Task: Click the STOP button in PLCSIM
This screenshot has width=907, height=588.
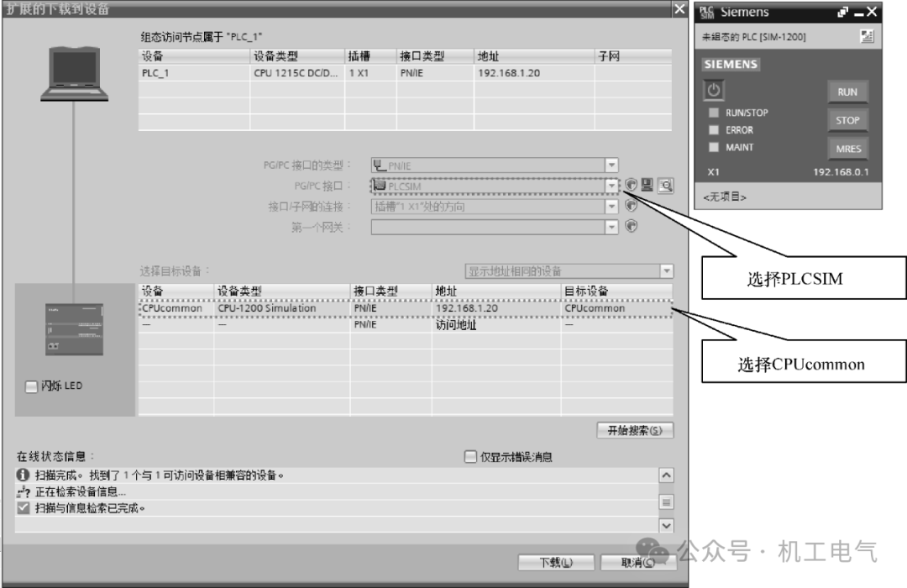Action: (847, 120)
